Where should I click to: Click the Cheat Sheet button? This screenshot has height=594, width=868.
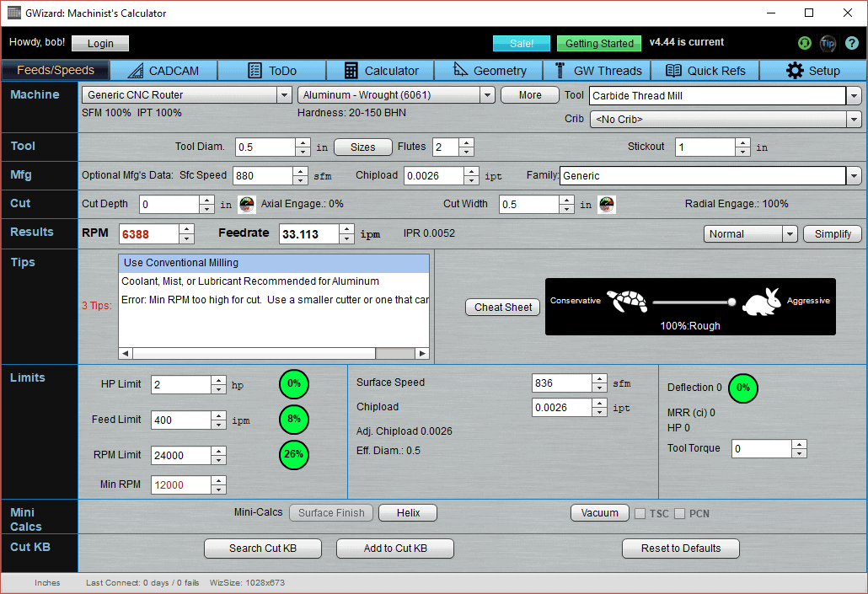[502, 307]
